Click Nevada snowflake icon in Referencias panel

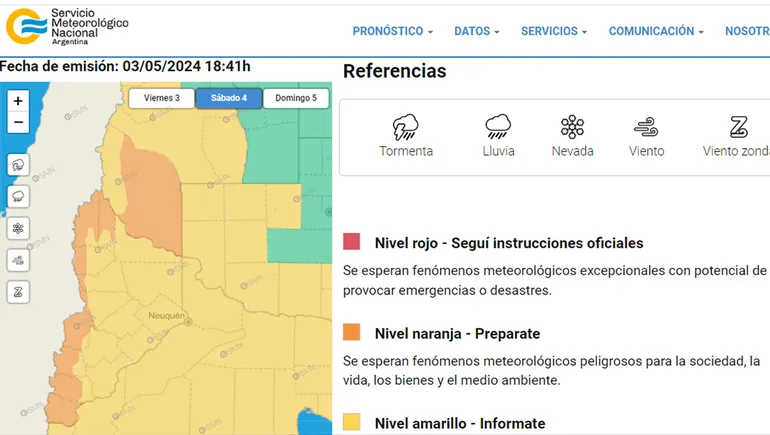[x=572, y=127]
